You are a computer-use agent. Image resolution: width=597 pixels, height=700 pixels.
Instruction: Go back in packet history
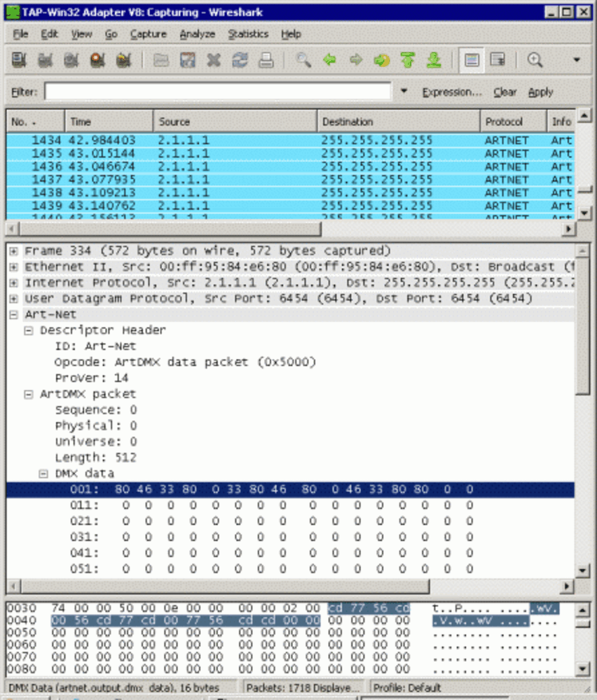(329, 60)
